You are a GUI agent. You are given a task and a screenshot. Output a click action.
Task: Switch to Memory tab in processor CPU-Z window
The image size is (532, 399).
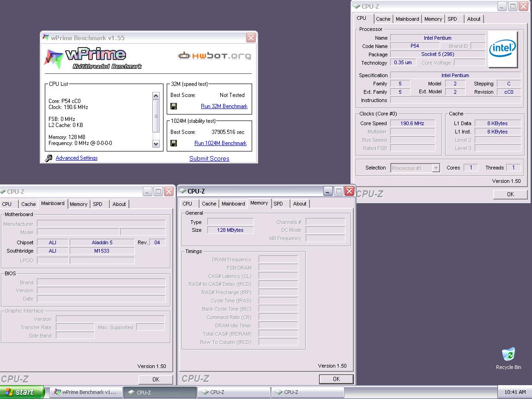433,19
